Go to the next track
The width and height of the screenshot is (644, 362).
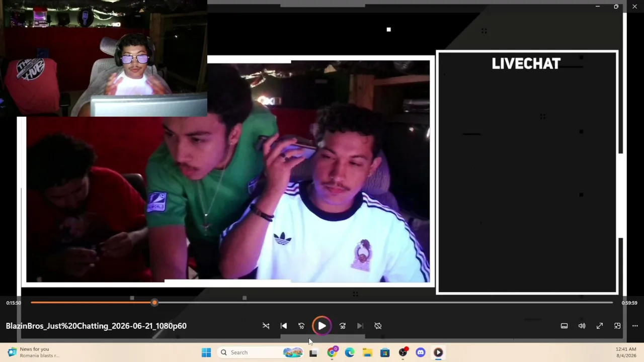[360, 326]
